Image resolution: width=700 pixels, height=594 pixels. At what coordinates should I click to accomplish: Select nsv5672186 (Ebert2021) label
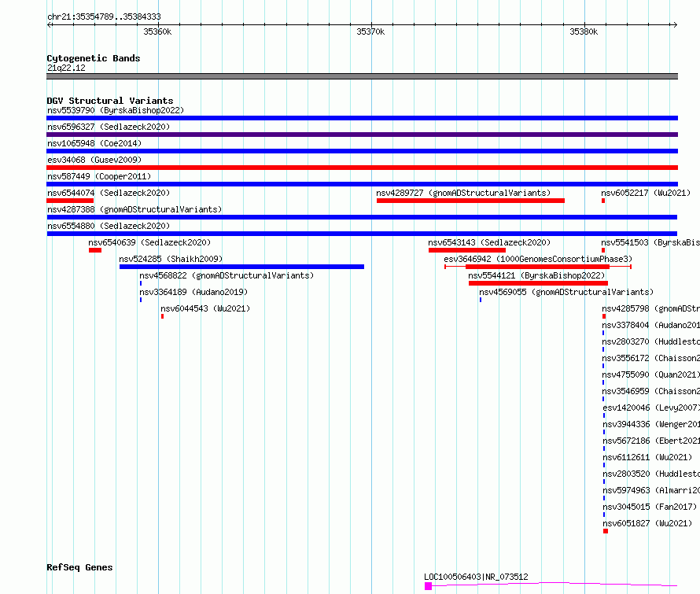[651, 441]
